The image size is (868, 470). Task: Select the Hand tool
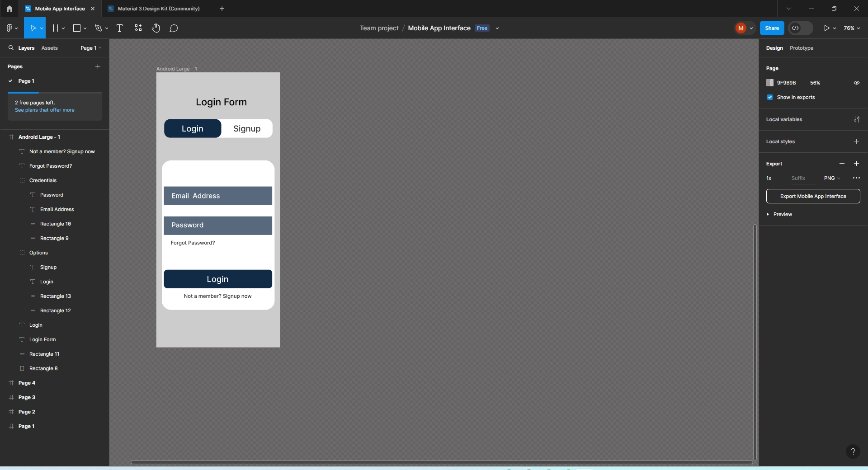[x=156, y=28]
